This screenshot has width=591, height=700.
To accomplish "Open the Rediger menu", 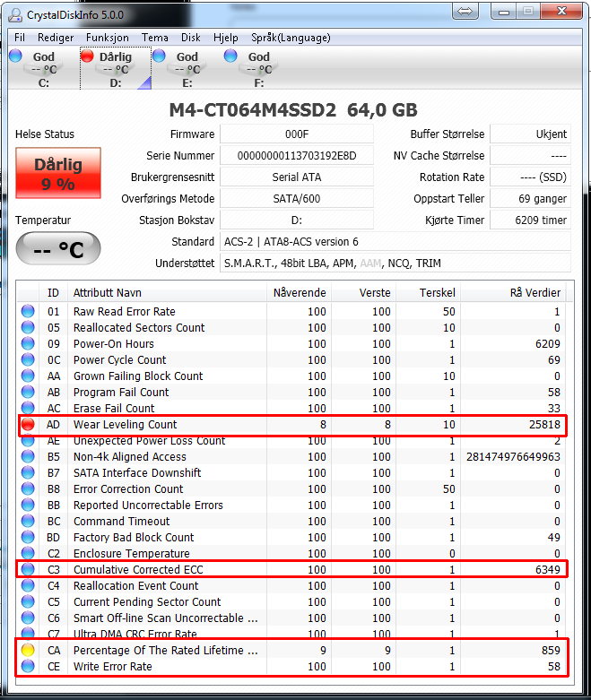I will coord(56,38).
